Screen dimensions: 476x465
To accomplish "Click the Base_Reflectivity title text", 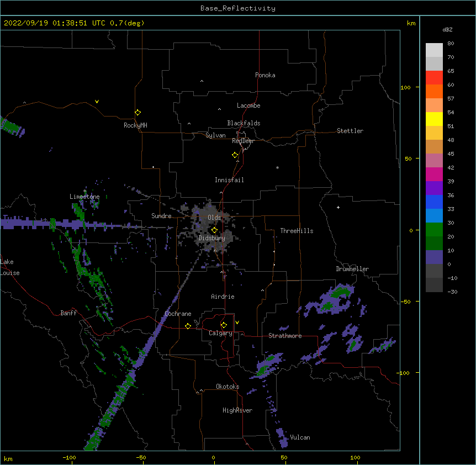I will (x=238, y=8).
